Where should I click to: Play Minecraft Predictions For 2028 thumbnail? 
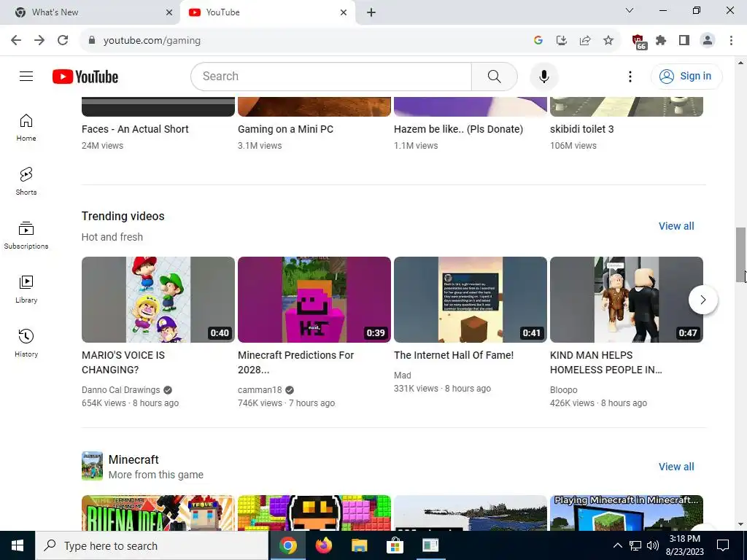[314, 300]
